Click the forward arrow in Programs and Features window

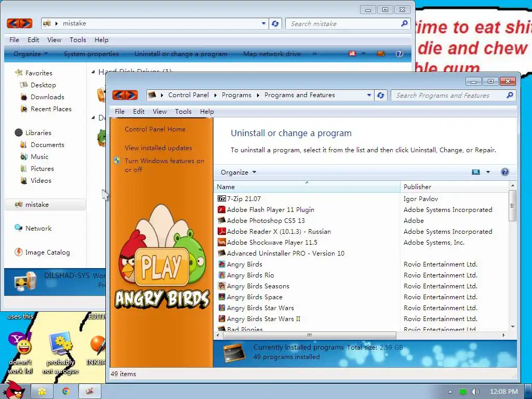(x=131, y=95)
